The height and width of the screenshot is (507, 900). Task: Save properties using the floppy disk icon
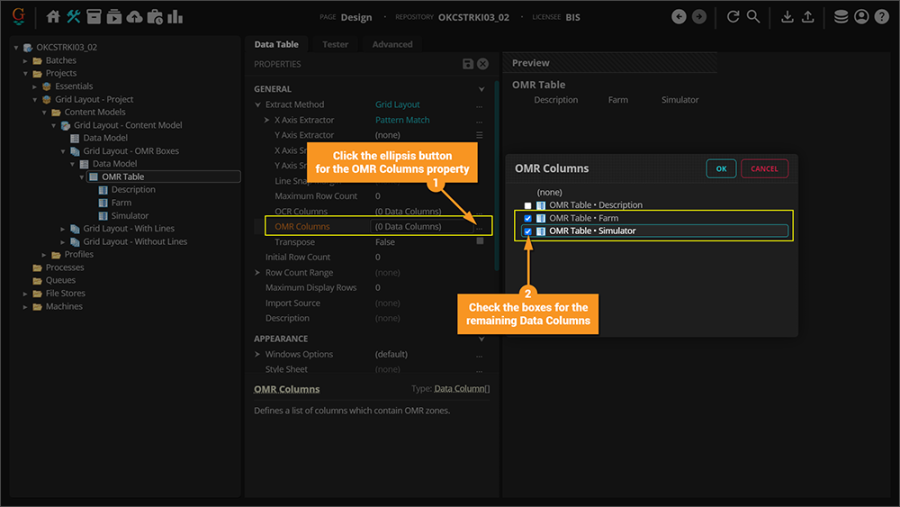pos(468,64)
